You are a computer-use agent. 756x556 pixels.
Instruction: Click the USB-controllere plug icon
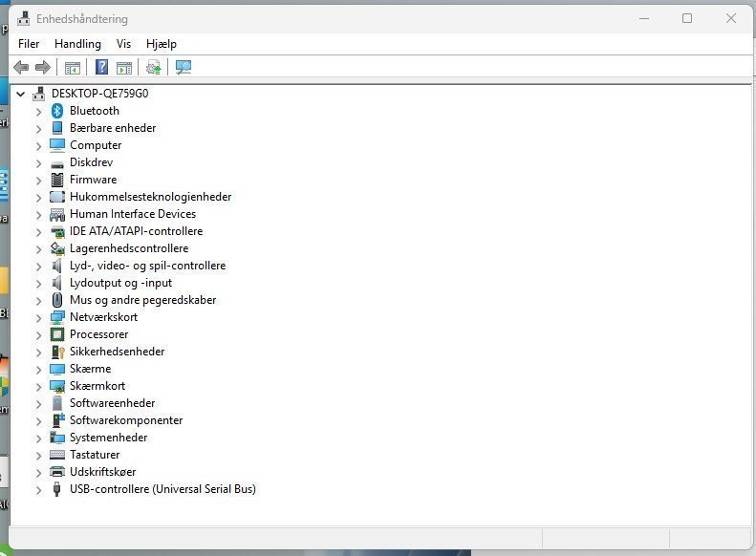(x=57, y=489)
